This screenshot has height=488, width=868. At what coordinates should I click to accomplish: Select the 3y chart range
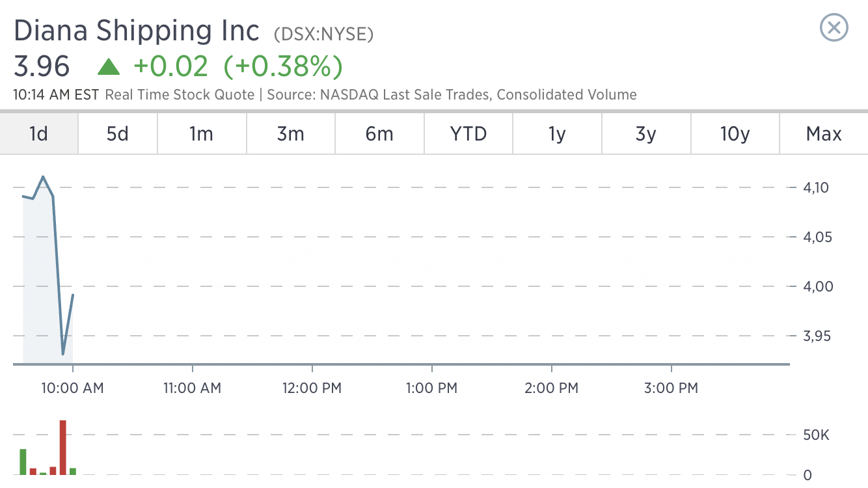[x=646, y=134]
